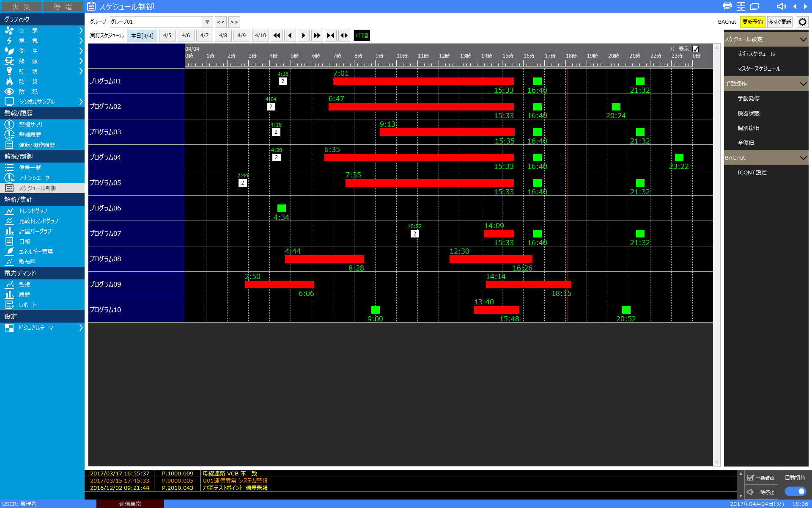
Task: Fast forward with double-right arrow icon
Action: pyautogui.click(x=317, y=36)
